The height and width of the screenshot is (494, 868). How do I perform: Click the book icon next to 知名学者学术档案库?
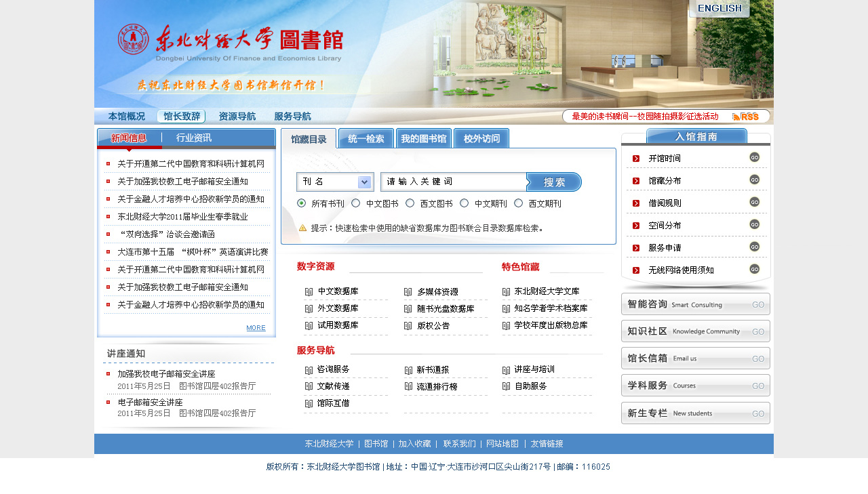(x=507, y=309)
